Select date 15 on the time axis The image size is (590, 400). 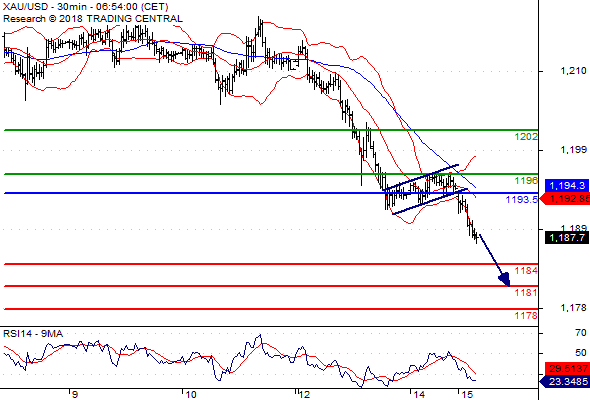coord(466,394)
